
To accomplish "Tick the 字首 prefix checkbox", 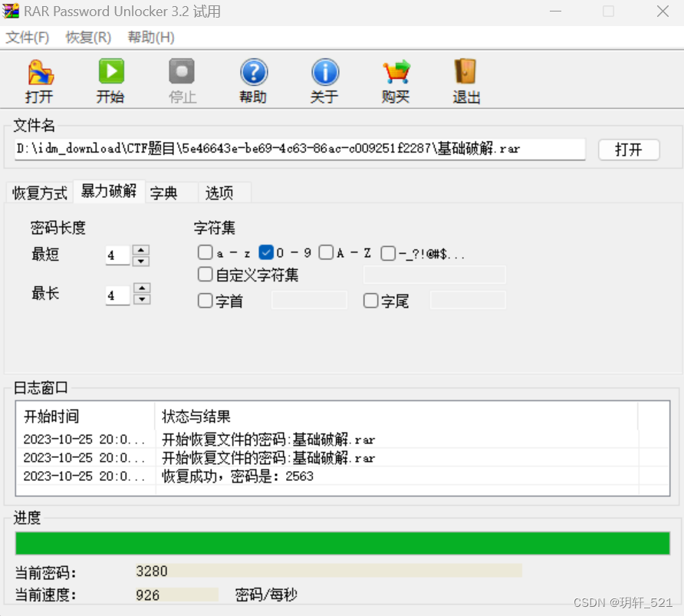I will click(x=205, y=301).
